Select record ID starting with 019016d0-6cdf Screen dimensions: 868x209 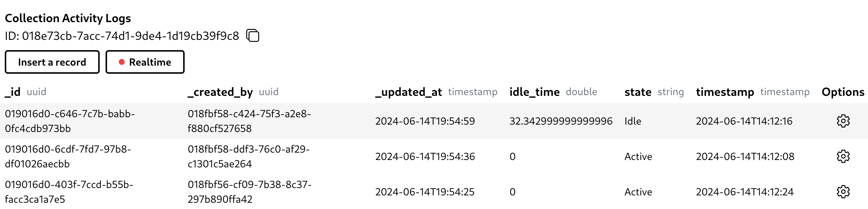point(68,156)
